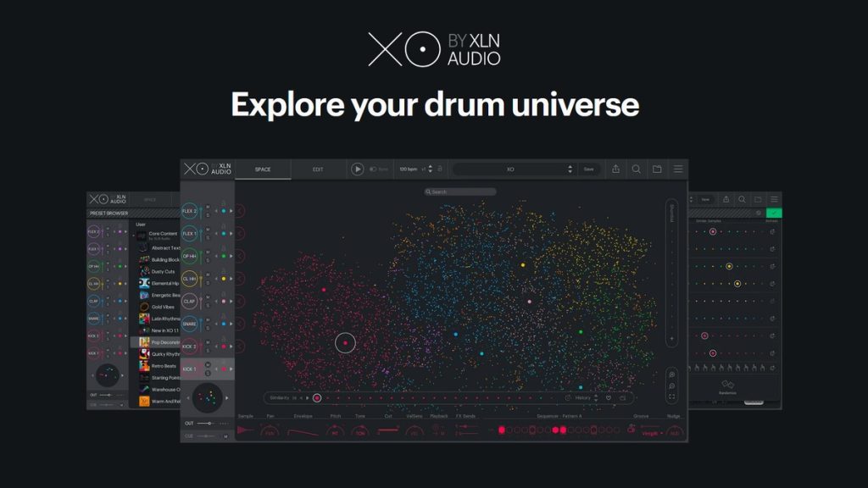Click the first lit sequencer step
Viewport: 868px width, 488px height.
(502, 430)
